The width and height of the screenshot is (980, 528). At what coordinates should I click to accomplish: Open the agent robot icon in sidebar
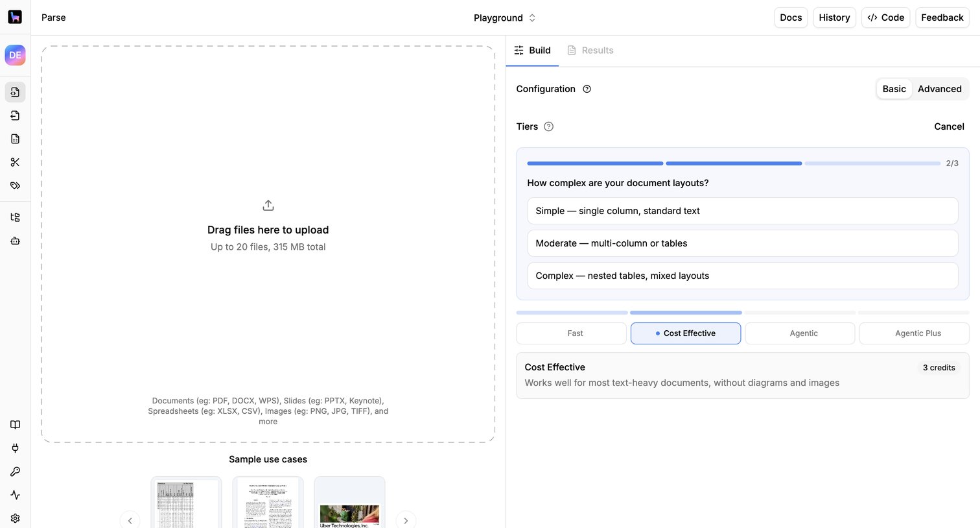pyautogui.click(x=15, y=241)
